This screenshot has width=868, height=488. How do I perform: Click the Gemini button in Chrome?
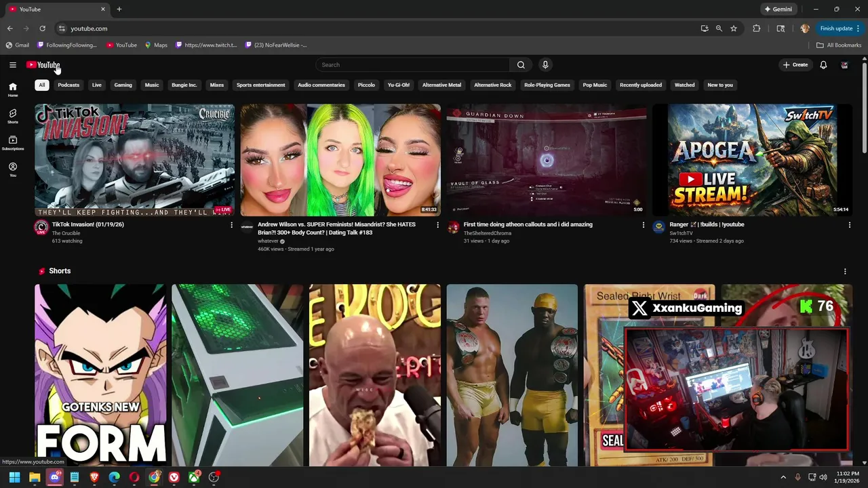click(778, 9)
